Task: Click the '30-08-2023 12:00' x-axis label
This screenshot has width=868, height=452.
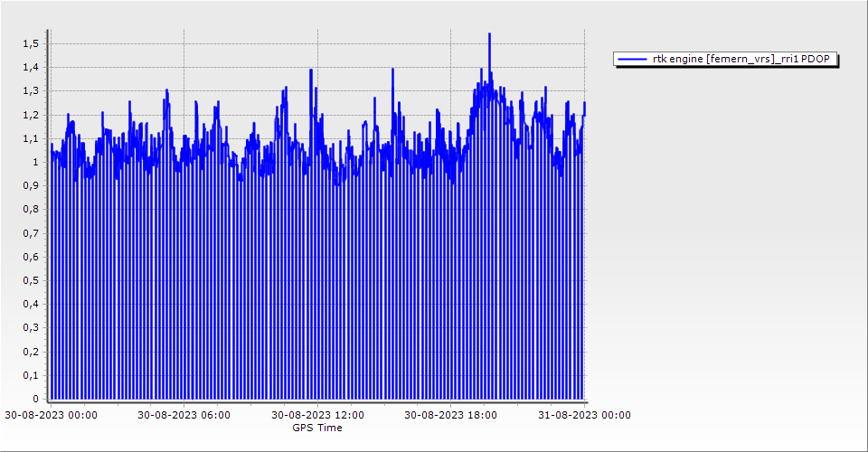Action: click(318, 416)
